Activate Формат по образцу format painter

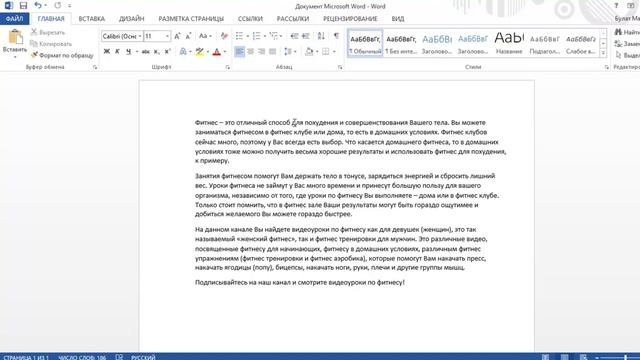[62, 55]
